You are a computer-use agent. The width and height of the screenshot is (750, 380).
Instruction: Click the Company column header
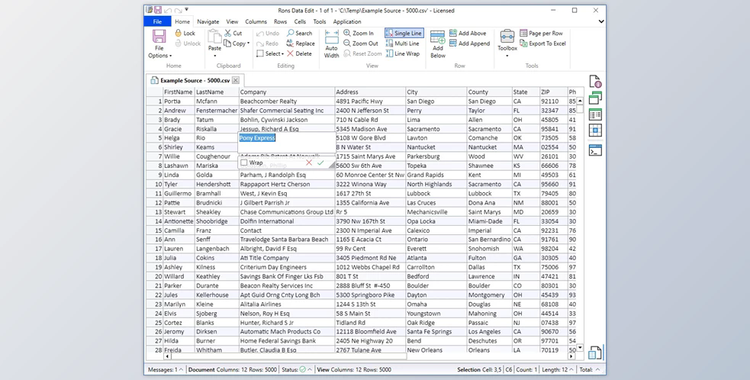(x=287, y=92)
